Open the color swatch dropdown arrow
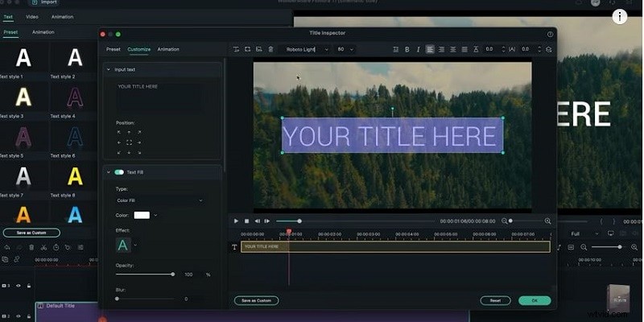 click(x=155, y=215)
